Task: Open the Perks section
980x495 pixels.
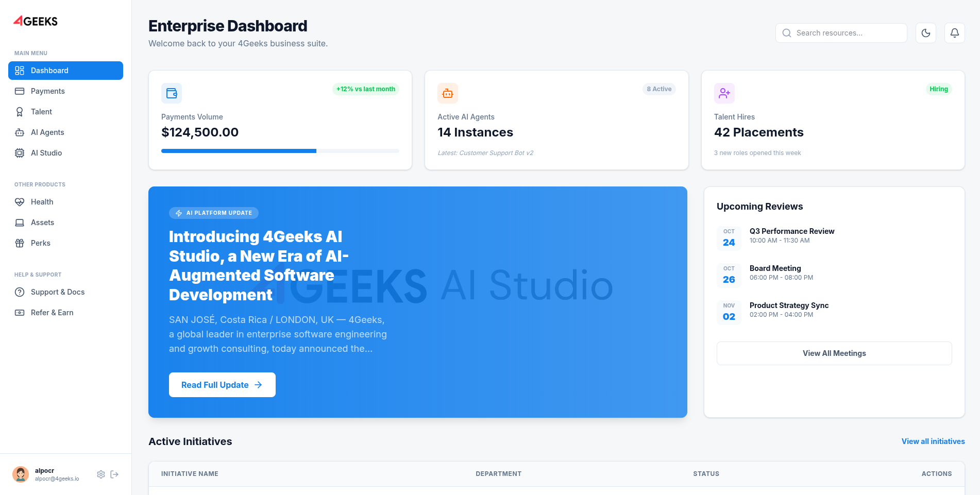Action: click(x=41, y=243)
